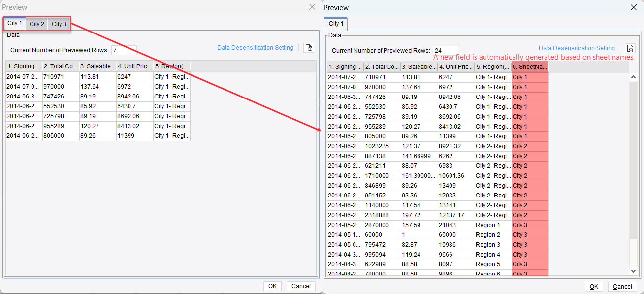Viewport: 644px width, 294px height.
Task: Select 4. Unit Pric... header in left table
Action: (134, 66)
